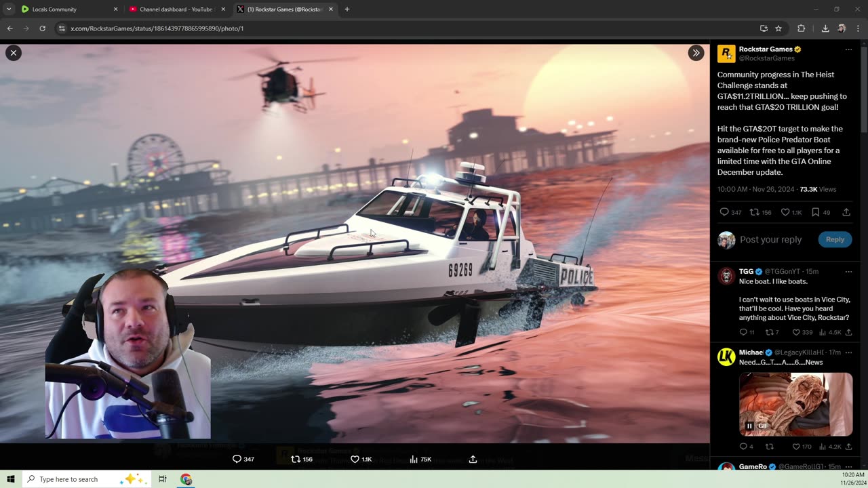Click reply count 347 below the photo
Viewport: 868px width, 488px height.
click(243, 459)
